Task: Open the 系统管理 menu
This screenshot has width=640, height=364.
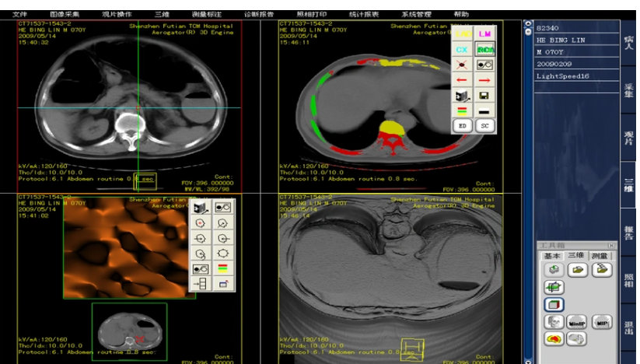Action: pyautogui.click(x=416, y=14)
